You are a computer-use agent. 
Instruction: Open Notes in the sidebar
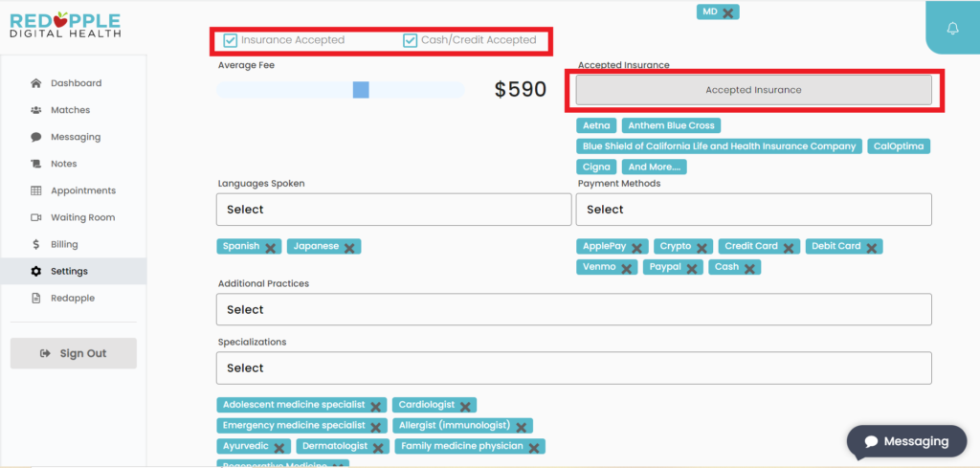(x=73, y=164)
